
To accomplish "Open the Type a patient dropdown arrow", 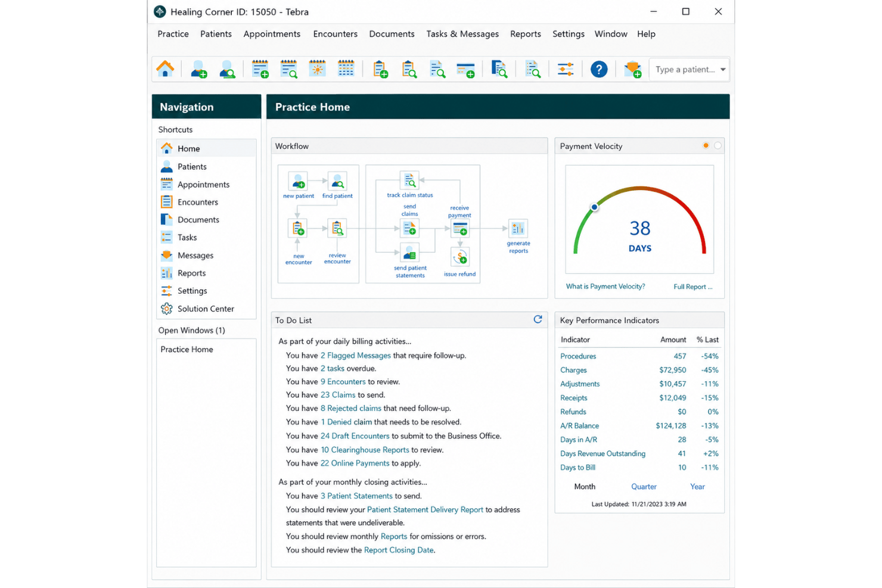I will tap(722, 70).
